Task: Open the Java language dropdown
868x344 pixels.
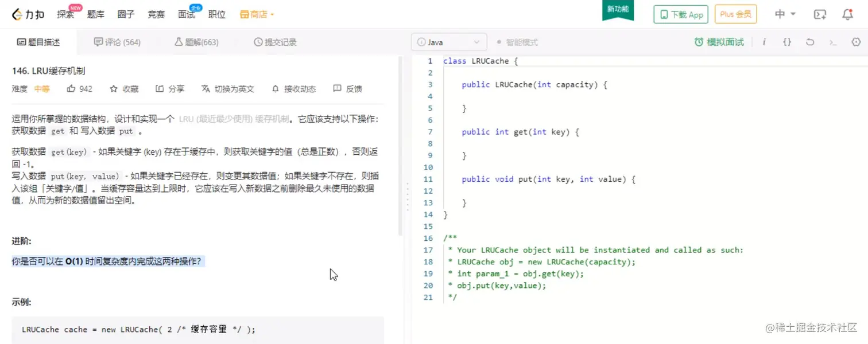Action: point(449,42)
